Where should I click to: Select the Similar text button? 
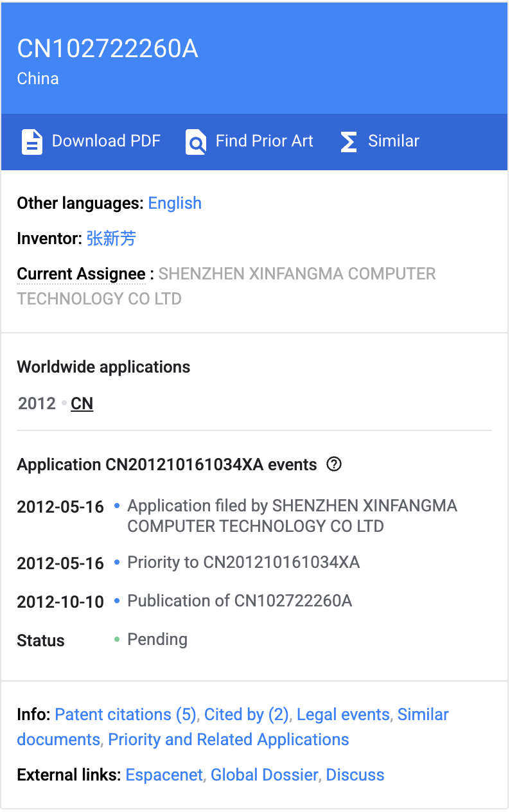[394, 141]
